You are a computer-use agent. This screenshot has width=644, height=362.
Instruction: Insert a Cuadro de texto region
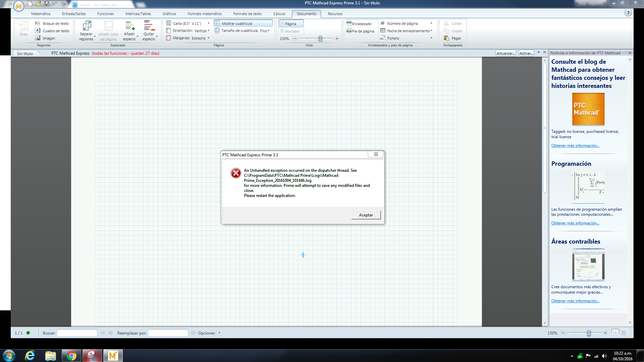pyautogui.click(x=52, y=31)
